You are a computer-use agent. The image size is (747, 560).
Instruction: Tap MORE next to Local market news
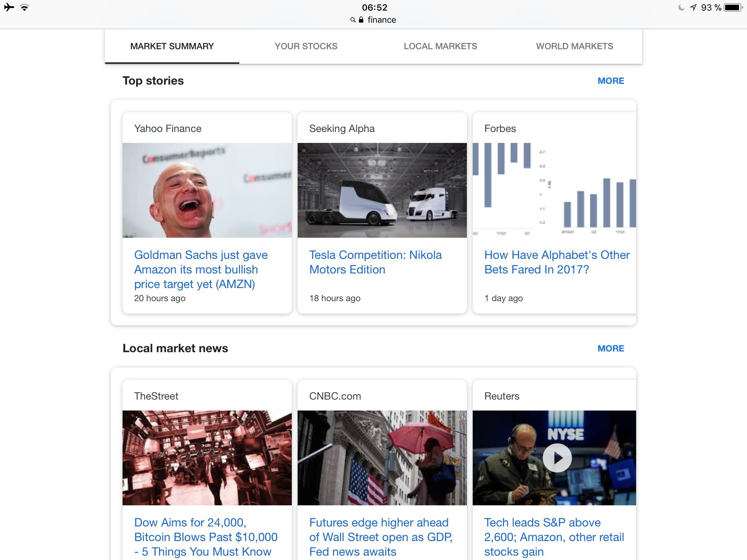pyautogui.click(x=611, y=349)
